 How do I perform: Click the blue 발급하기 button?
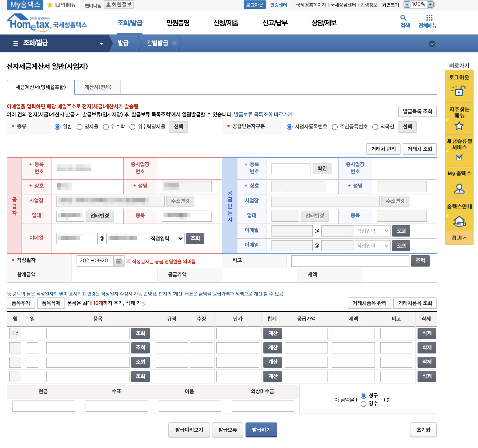click(x=261, y=429)
